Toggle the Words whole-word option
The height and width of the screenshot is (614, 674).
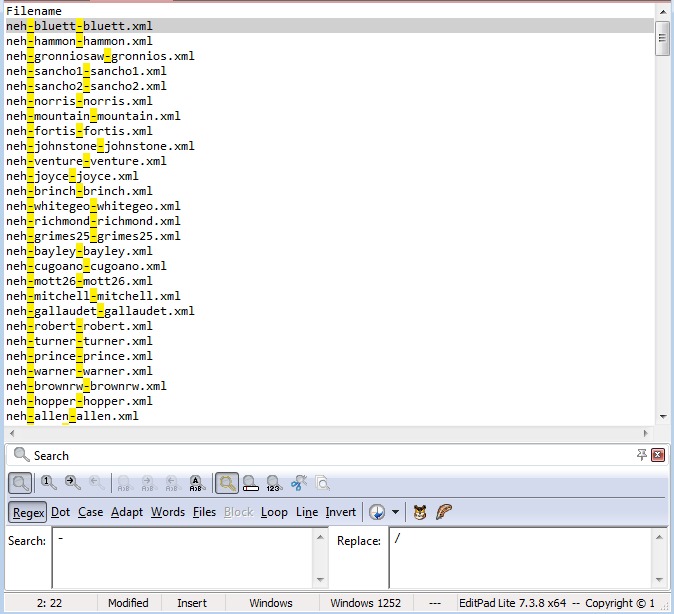[x=168, y=512]
